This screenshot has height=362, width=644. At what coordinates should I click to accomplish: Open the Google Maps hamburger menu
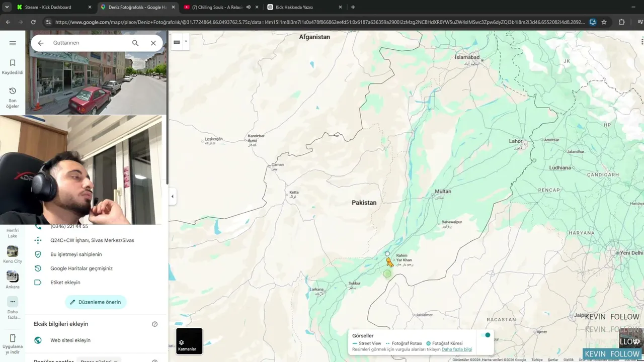point(13,43)
